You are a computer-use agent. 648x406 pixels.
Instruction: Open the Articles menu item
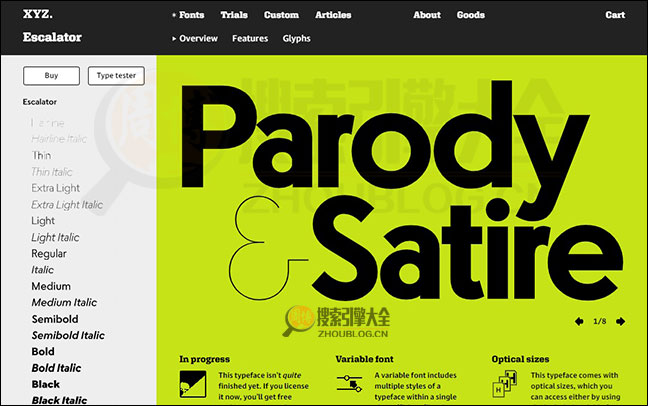tap(333, 15)
